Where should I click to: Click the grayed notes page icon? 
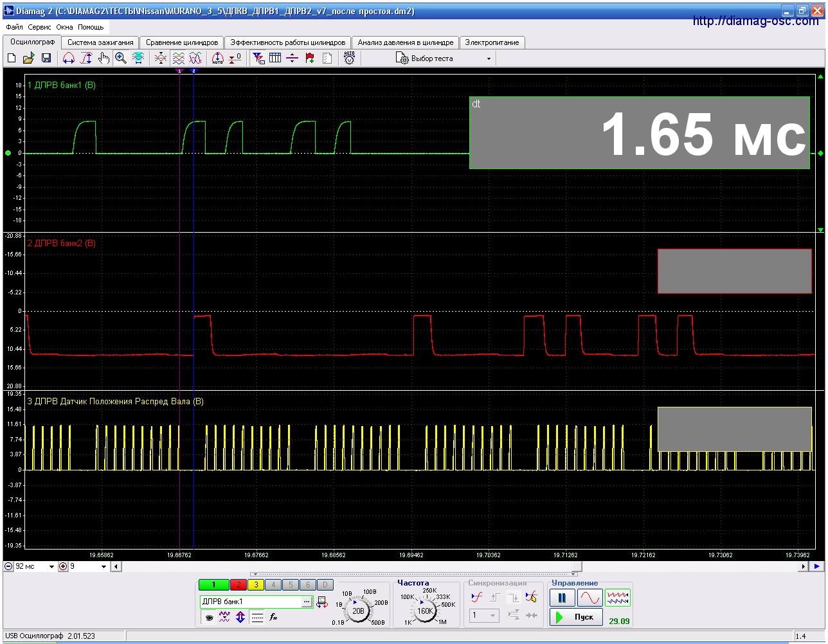327,58
